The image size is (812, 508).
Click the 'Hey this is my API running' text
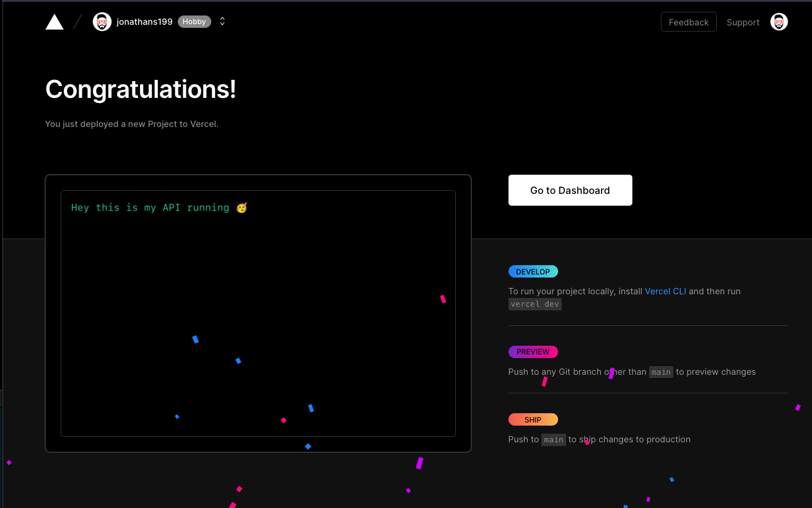pos(150,208)
